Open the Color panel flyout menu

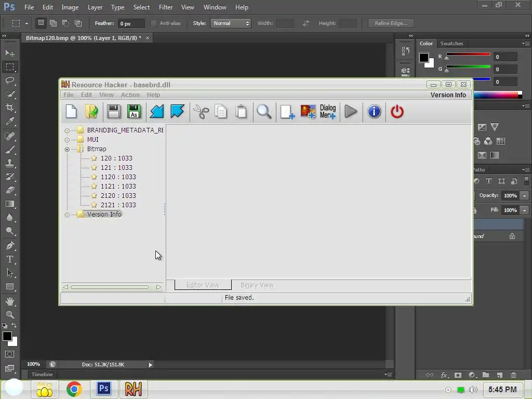tap(525, 44)
